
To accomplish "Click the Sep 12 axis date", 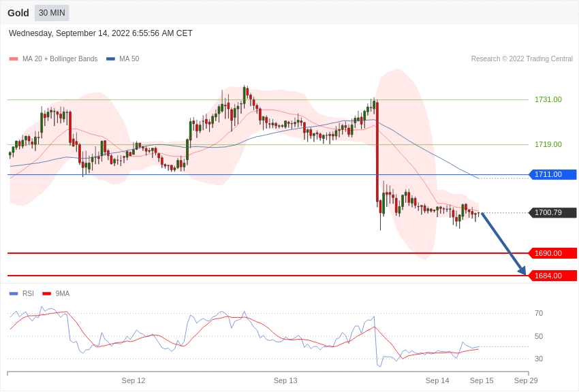I will [134, 380].
